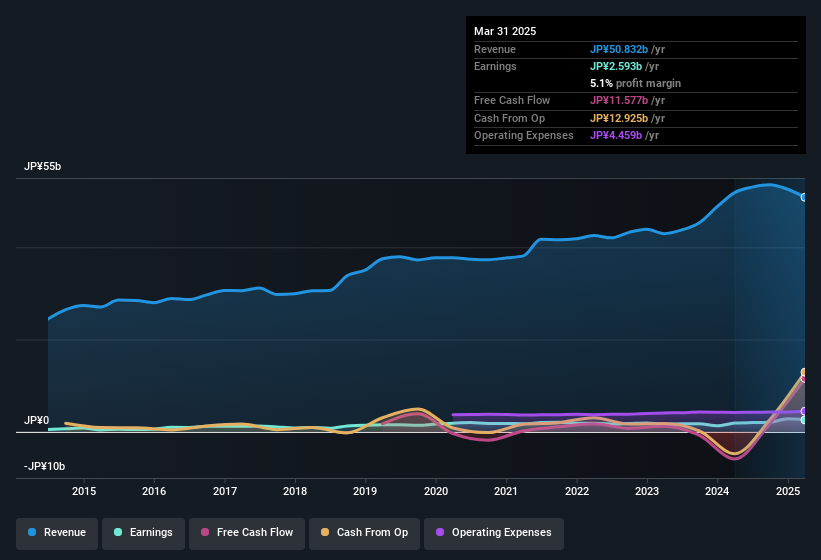Click the 2021 x-axis label
The image size is (821, 560).
point(506,491)
